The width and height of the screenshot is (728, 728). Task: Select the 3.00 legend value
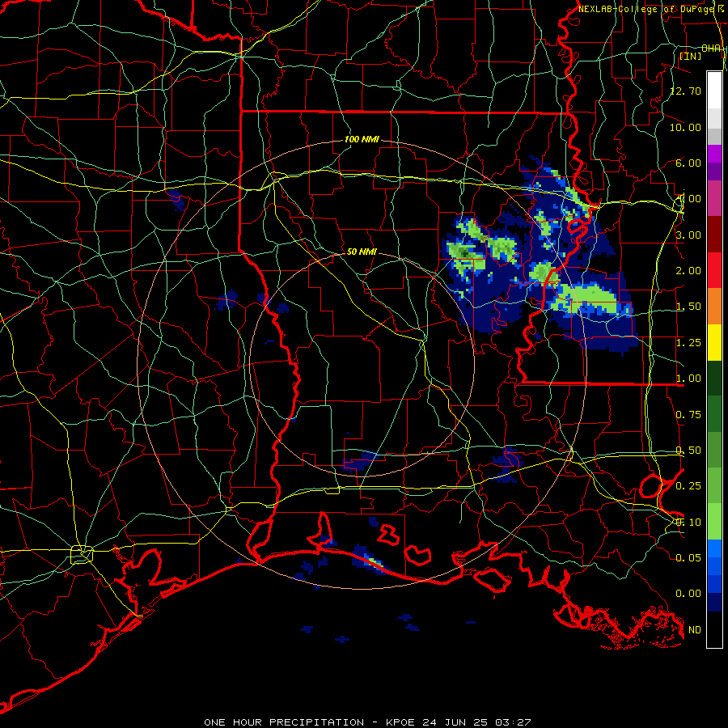click(688, 235)
